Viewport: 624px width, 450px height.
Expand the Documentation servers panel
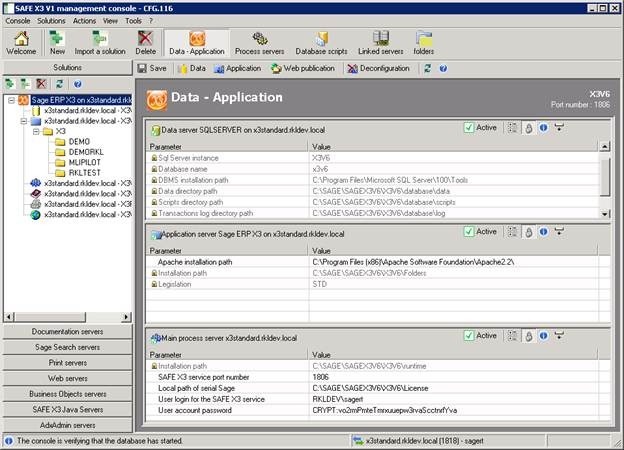[x=66, y=331]
